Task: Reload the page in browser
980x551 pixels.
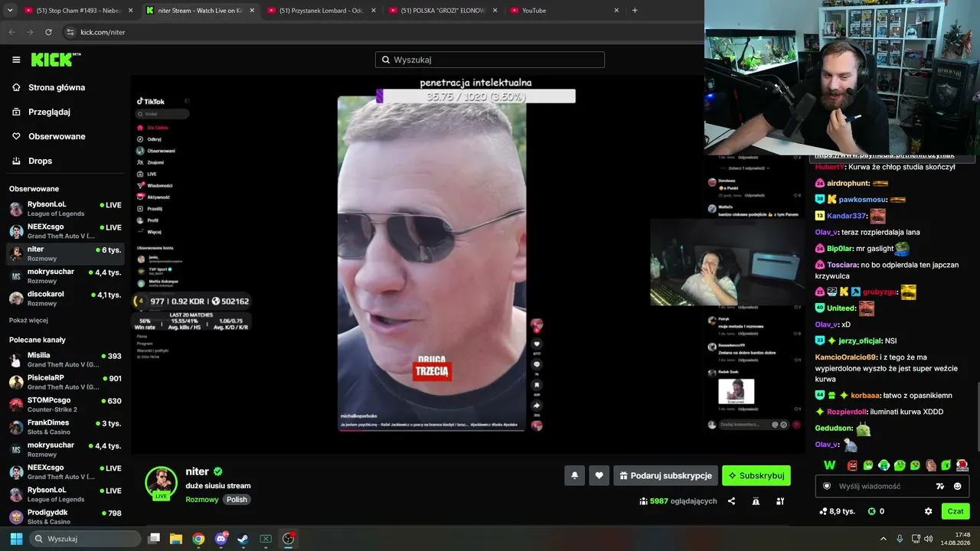Action: [48, 32]
